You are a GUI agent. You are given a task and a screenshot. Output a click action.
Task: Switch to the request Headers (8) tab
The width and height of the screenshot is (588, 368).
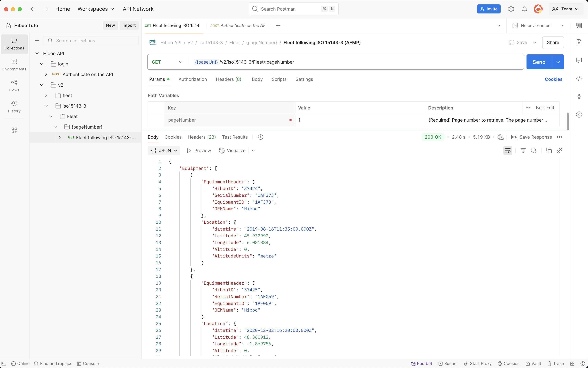[x=228, y=79]
